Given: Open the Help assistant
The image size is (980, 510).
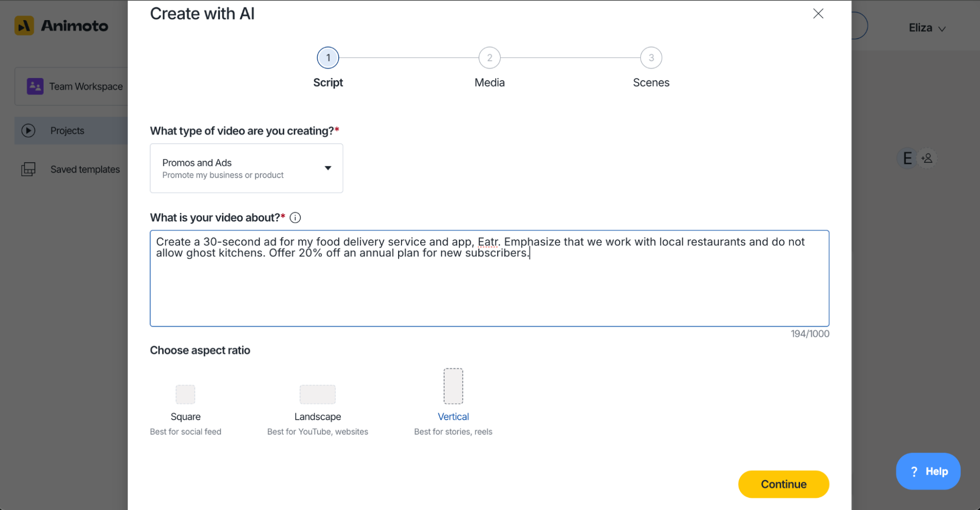Looking at the screenshot, I should (x=928, y=471).
